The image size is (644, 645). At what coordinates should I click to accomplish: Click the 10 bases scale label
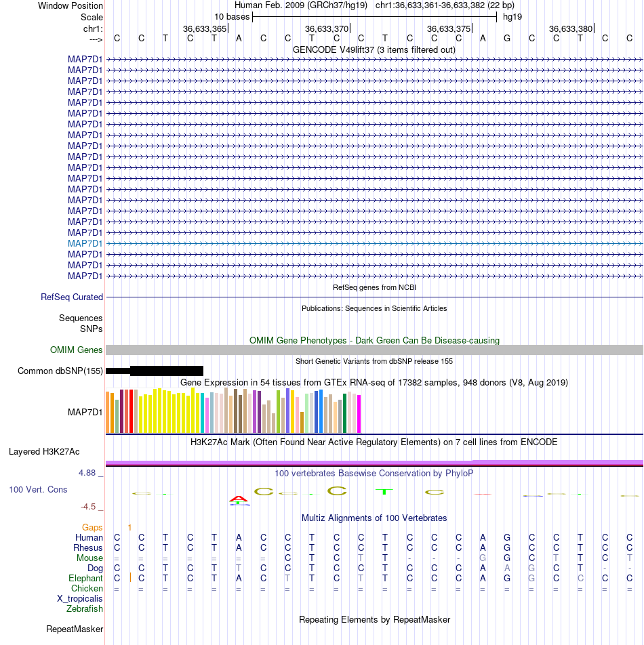pos(232,17)
